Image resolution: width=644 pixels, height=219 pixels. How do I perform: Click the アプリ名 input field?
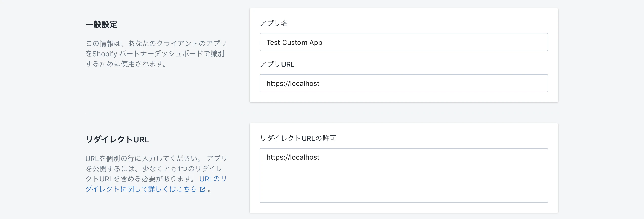pyautogui.click(x=404, y=42)
